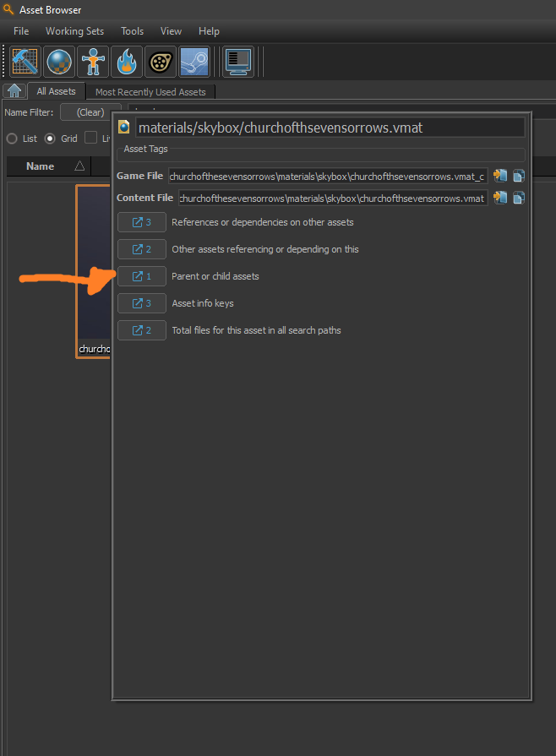Sort by the Name column header
The height and width of the screenshot is (756, 556).
pos(49,166)
